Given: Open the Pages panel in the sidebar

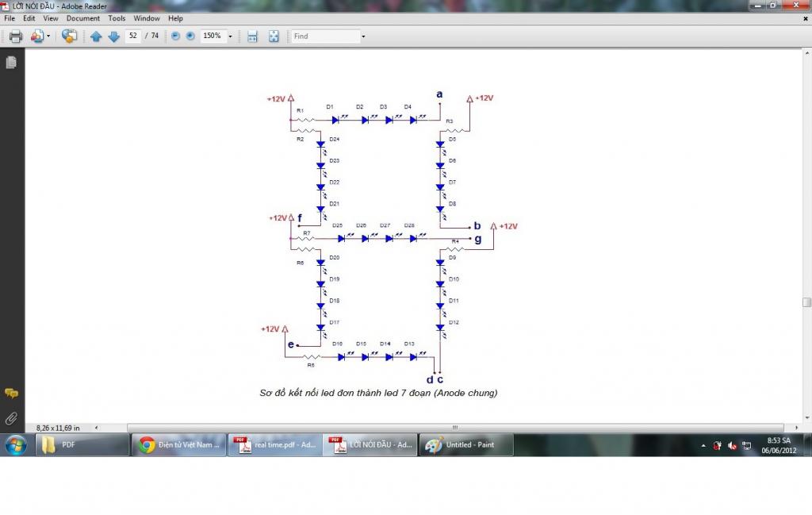Looking at the screenshot, I should [11, 63].
